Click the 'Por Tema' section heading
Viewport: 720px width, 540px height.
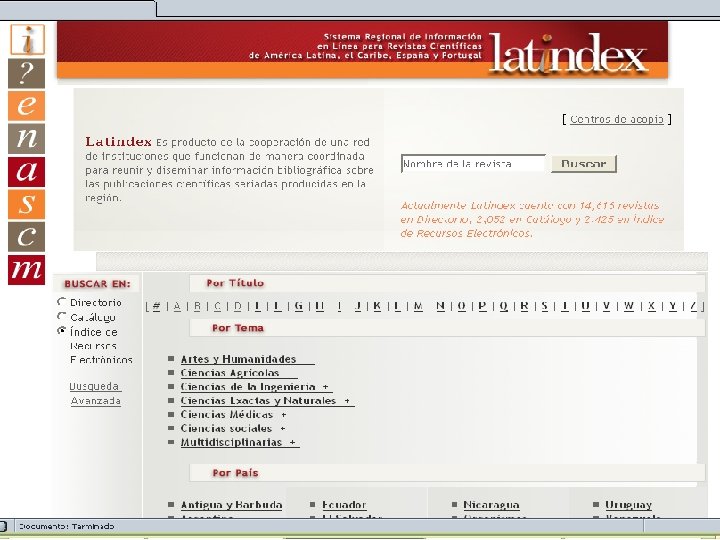238,328
